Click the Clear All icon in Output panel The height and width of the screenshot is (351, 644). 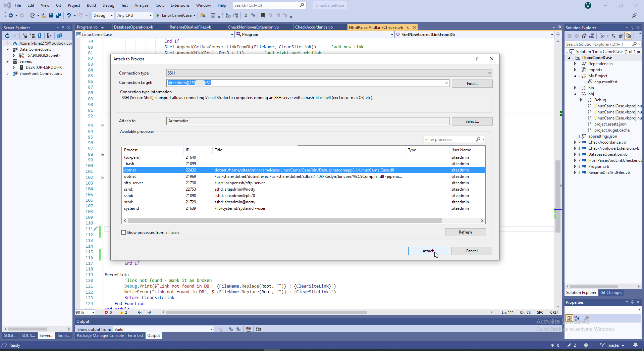point(248,329)
